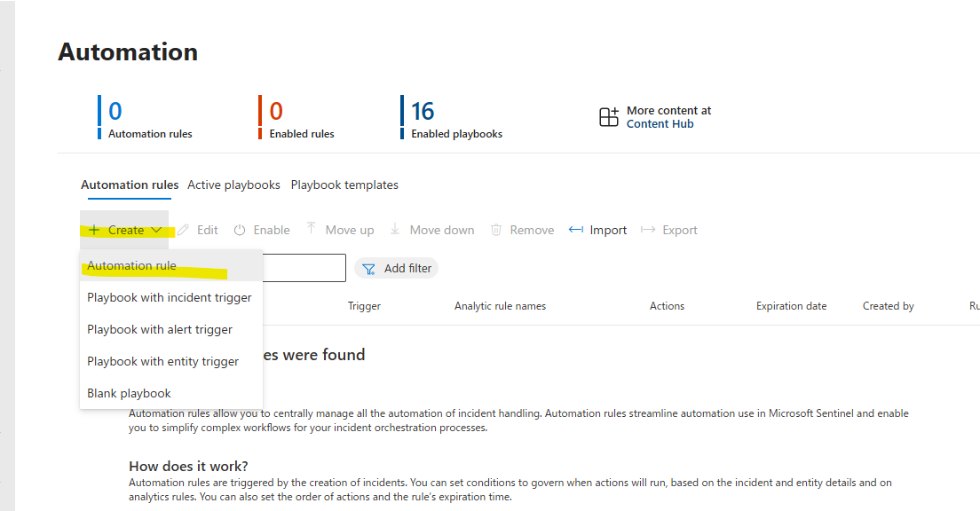Screen dimensions: 980x511
Task: Click the Add filter funnel icon
Action: click(369, 268)
